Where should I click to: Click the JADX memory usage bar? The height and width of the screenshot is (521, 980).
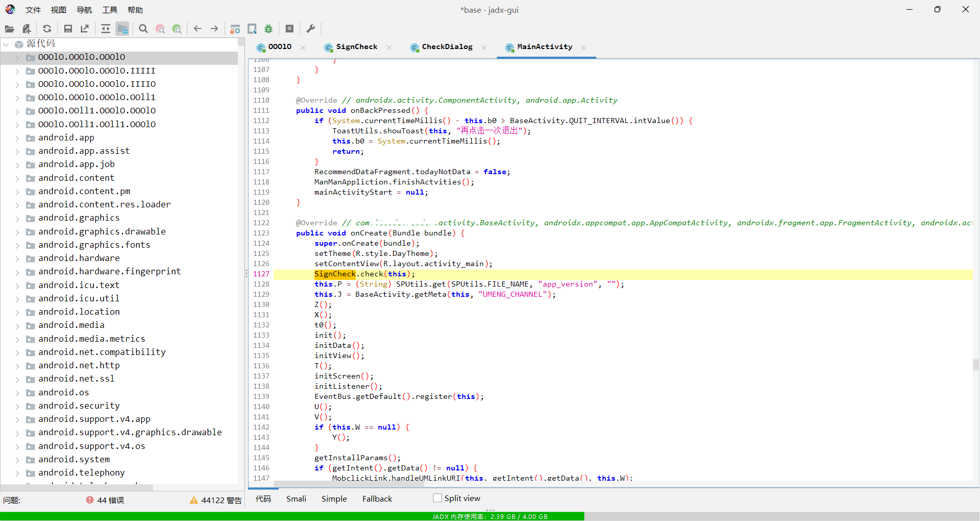click(490, 516)
